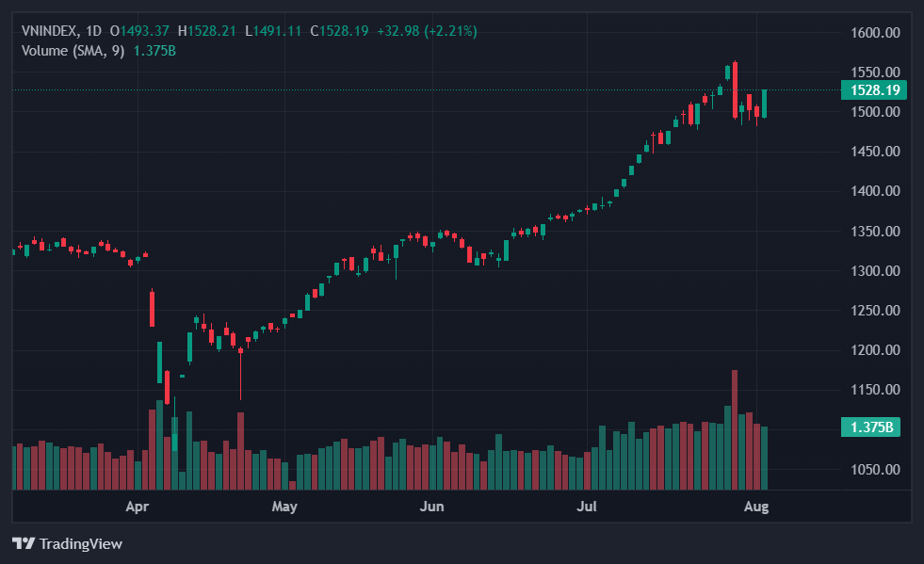Click the change value +32.98 (+2.21%)
Screen dimensions: 924x564
(x=428, y=31)
